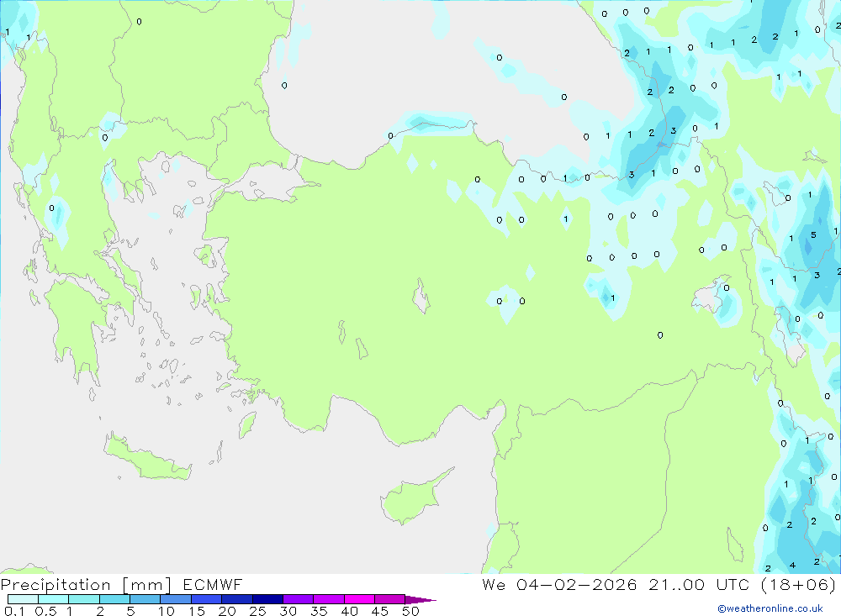Image resolution: width=841 pixels, height=616 pixels.
Task: Click the legend label "10"
Action: (166, 611)
